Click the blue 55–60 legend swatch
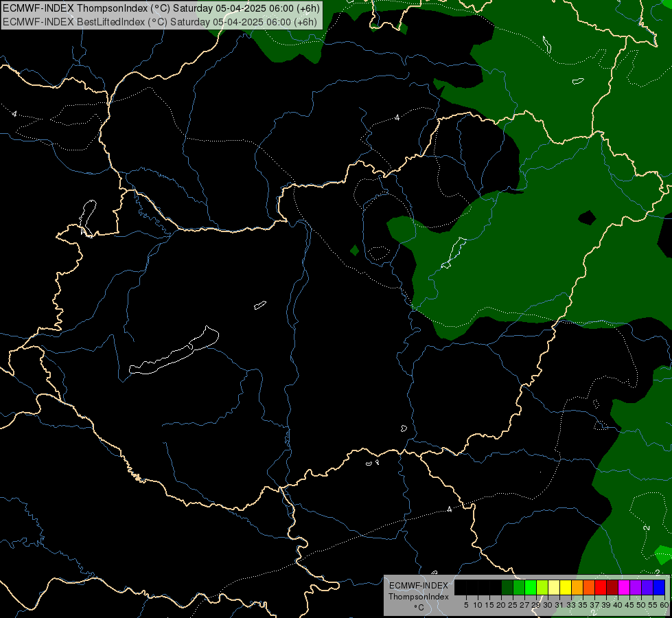 click(x=659, y=587)
